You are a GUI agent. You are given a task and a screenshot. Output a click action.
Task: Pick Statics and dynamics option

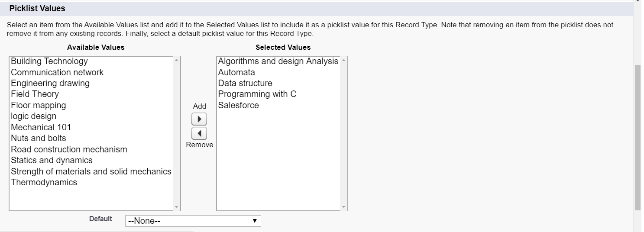tap(52, 160)
